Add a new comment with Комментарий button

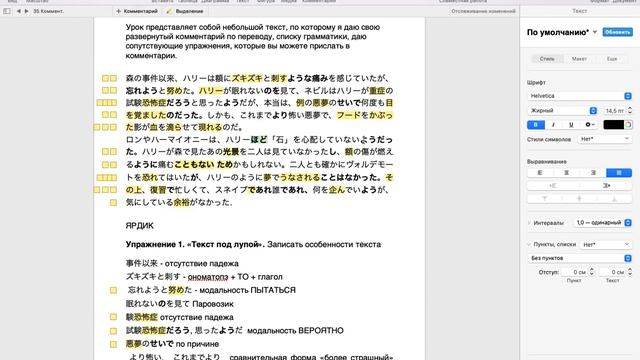tap(137, 11)
